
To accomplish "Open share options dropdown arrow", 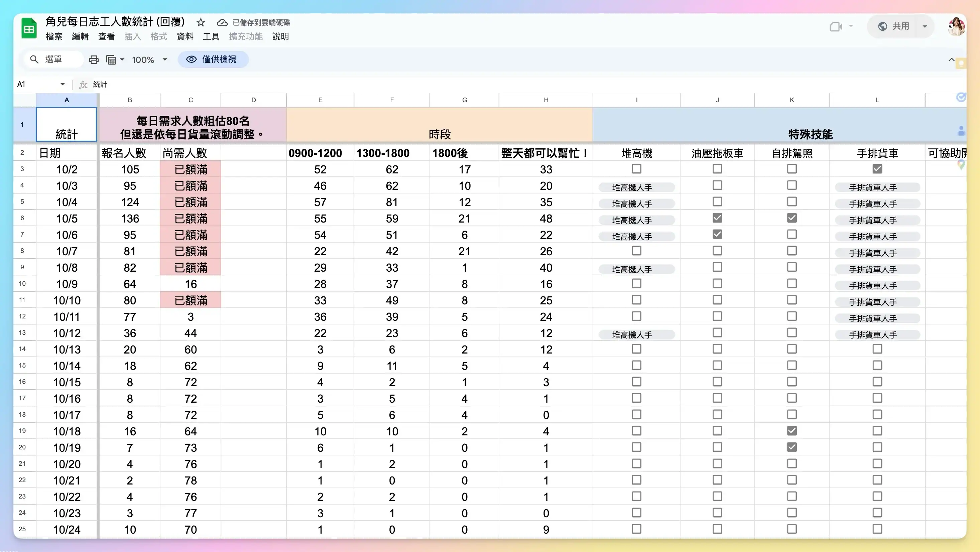I will [925, 27].
